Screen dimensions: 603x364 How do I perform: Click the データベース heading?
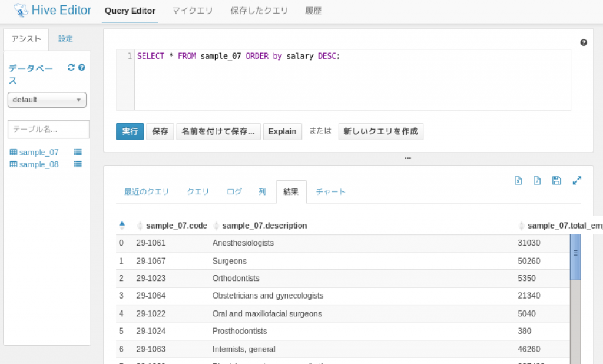[31, 74]
